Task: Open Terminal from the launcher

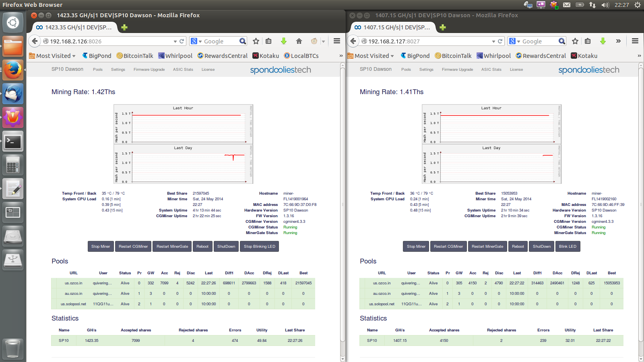Action: click(13, 141)
